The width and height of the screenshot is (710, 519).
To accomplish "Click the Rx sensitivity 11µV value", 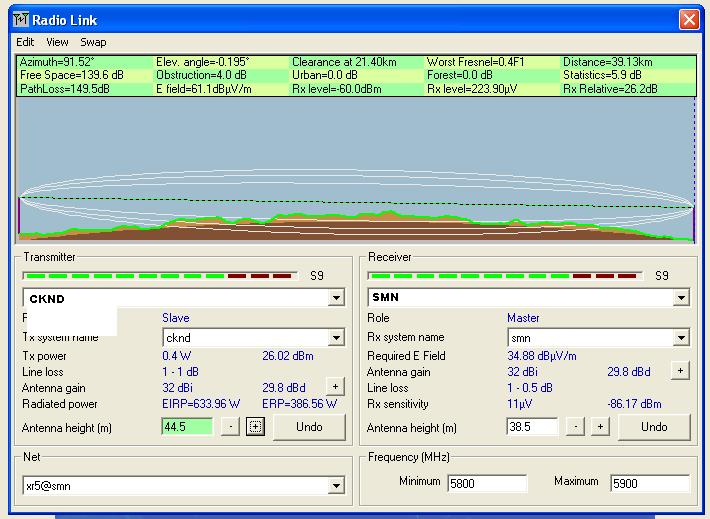I will [x=519, y=404].
